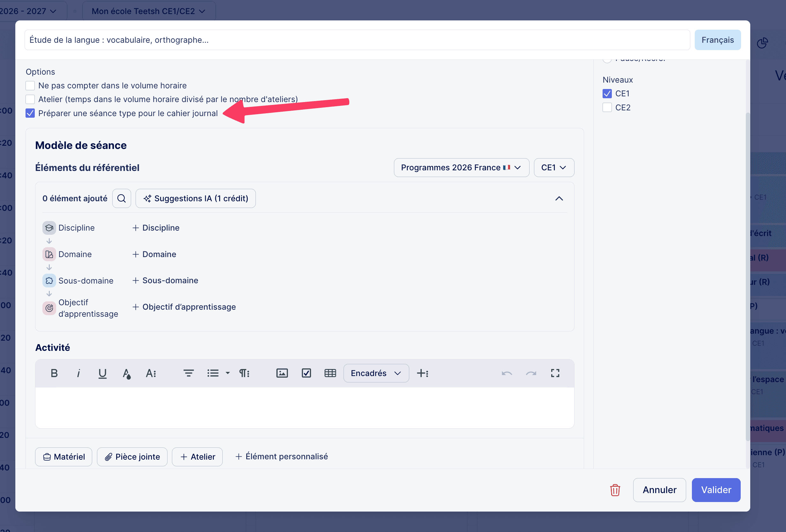Click the Pièce jointe button
The height and width of the screenshot is (532, 786).
click(x=132, y=457)
